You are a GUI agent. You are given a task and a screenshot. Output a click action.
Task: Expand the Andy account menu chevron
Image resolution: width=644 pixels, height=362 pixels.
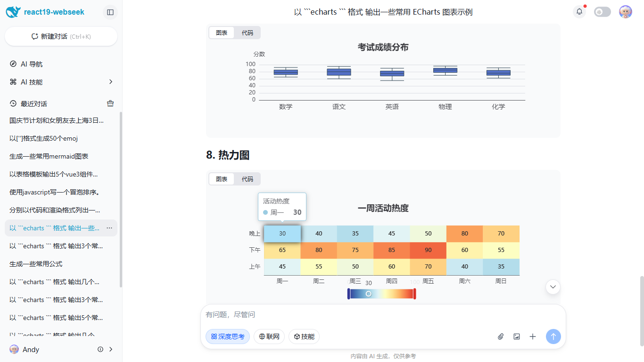111,349
